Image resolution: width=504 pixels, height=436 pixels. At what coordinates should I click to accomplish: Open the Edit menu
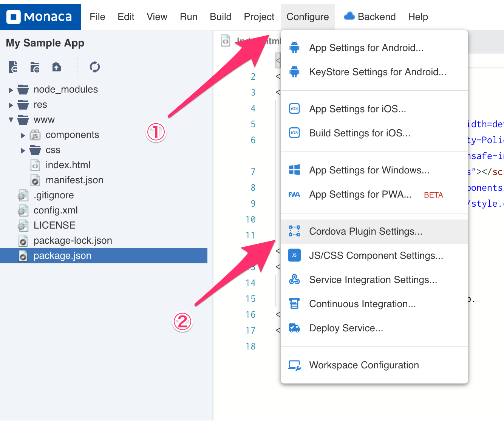[x=126, y=17]
